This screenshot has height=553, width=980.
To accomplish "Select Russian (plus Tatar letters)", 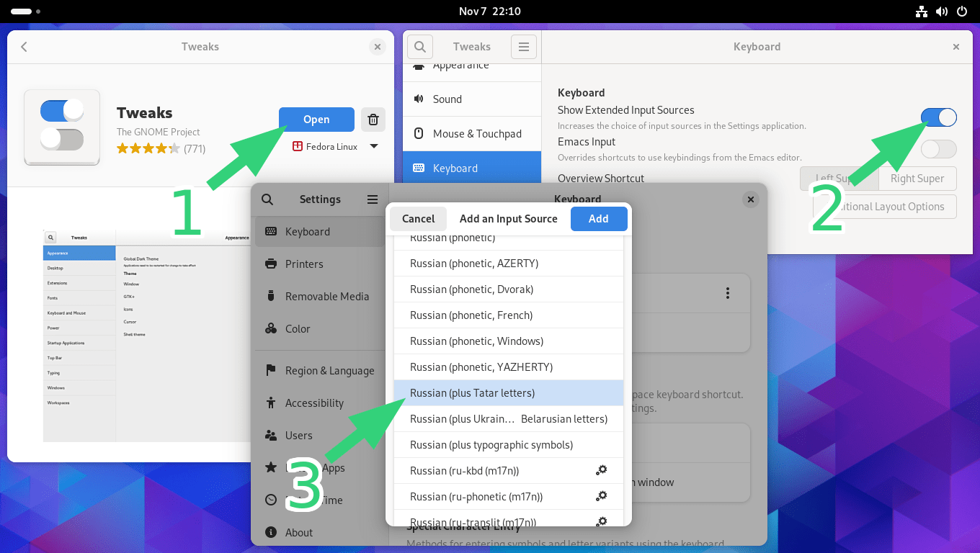I will point(509,393).
